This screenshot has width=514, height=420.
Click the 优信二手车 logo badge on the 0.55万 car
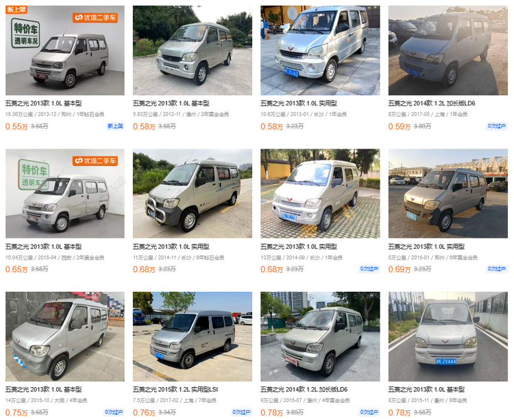pos(95,17)
